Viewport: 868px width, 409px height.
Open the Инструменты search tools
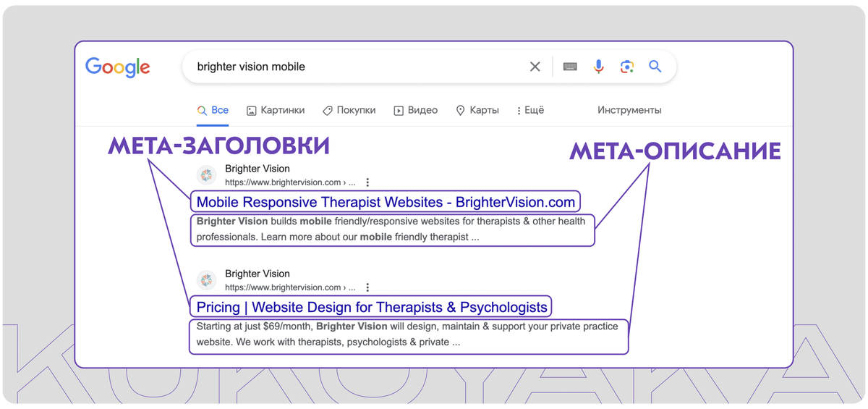click(x=629, y=111)
